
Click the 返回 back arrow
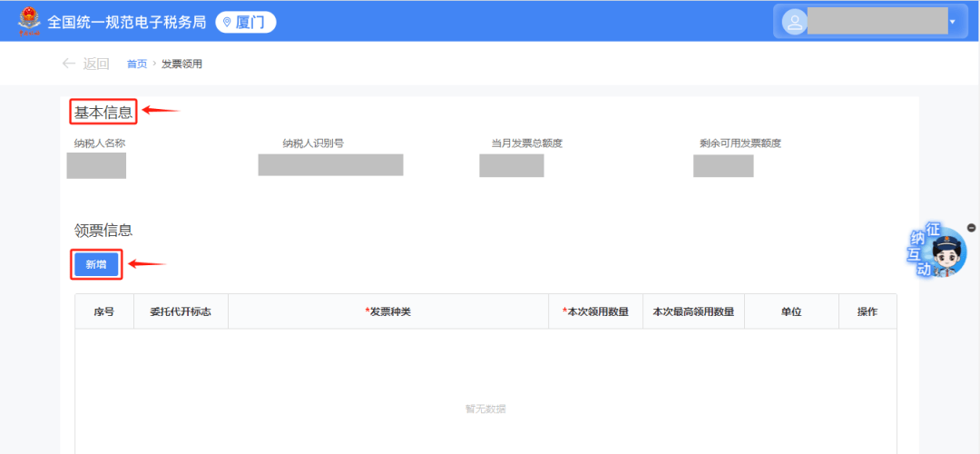(x=69, y=64)
